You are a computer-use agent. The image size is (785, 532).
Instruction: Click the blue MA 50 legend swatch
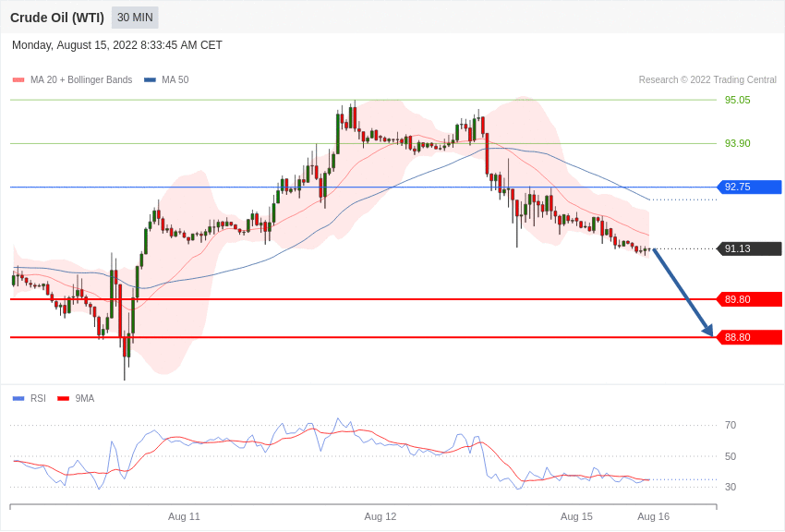tap(150, 79)
